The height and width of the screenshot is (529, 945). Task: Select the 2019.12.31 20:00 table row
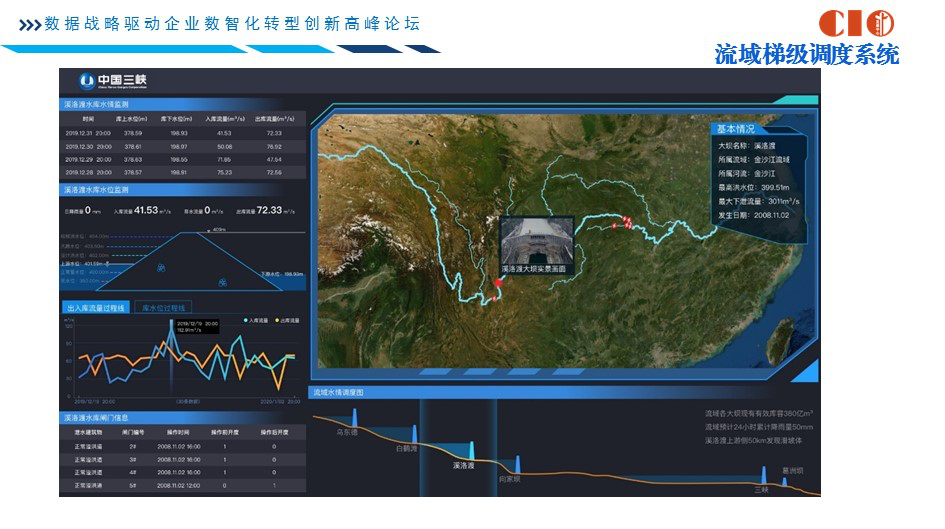tap(183, 133)
